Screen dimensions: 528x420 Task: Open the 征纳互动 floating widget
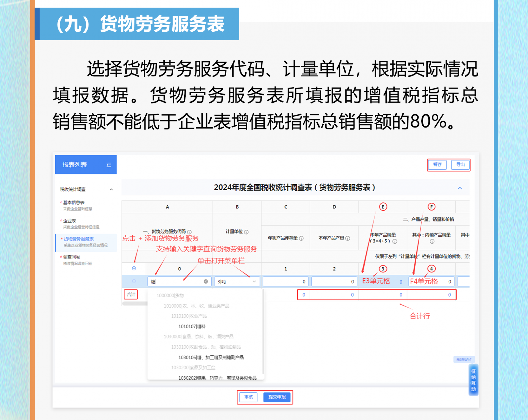click(473, 380)
